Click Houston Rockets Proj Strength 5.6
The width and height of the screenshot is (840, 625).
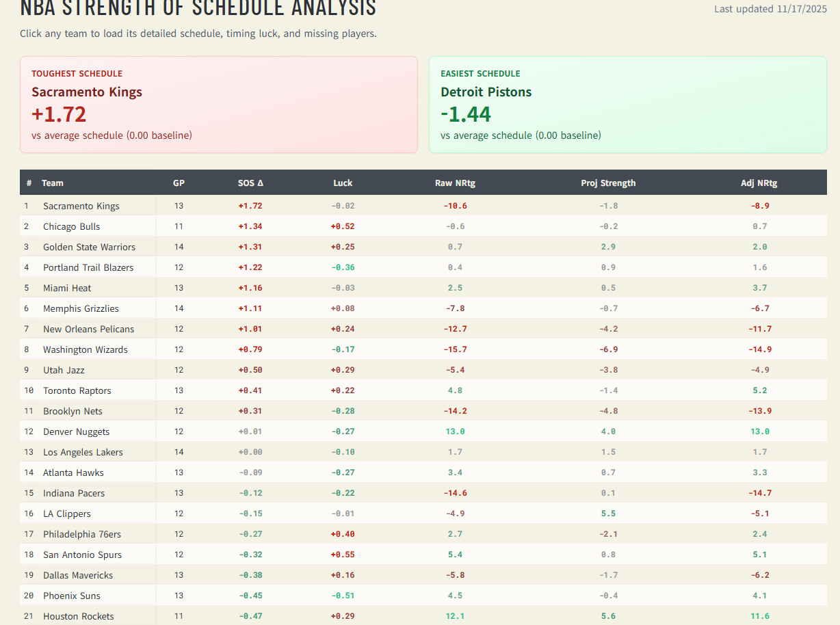tap(608, 616)
